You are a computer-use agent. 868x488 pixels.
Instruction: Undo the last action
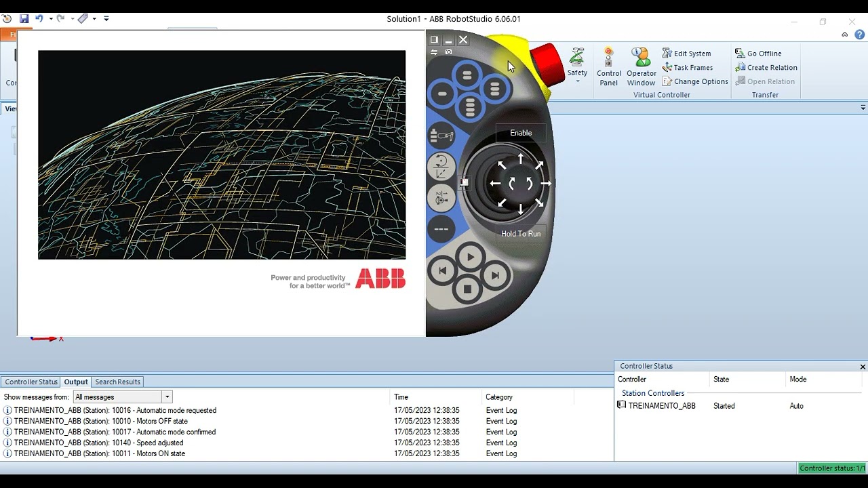pos(39,19)
